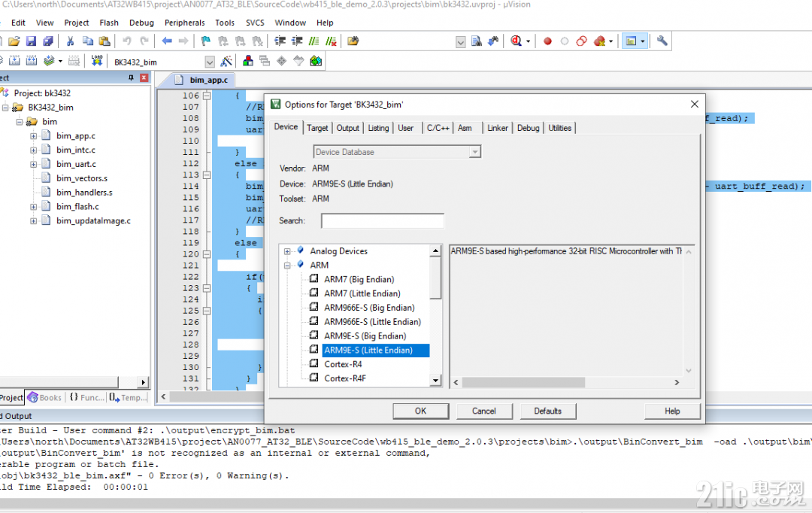Image resolution: width=812 pixels, height=513 pixels.
Task: Close the Project panel
Action: [x=144, y=77]
